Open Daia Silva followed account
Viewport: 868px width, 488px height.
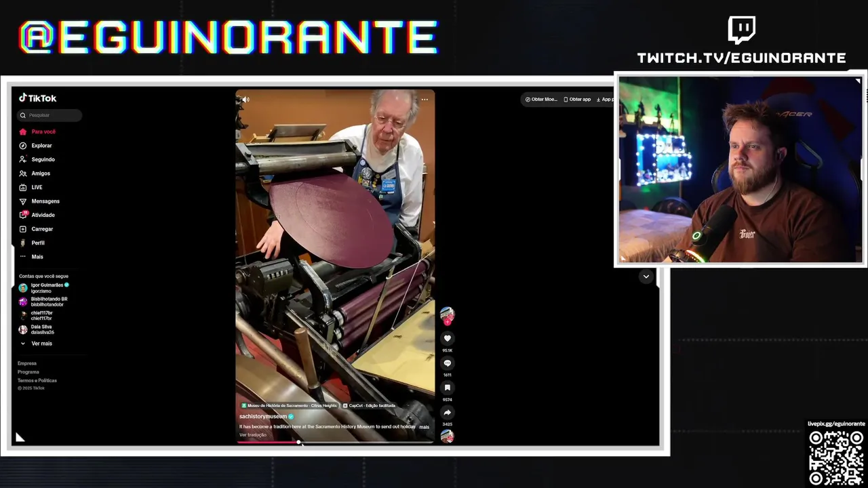click(x=37, y=329)
